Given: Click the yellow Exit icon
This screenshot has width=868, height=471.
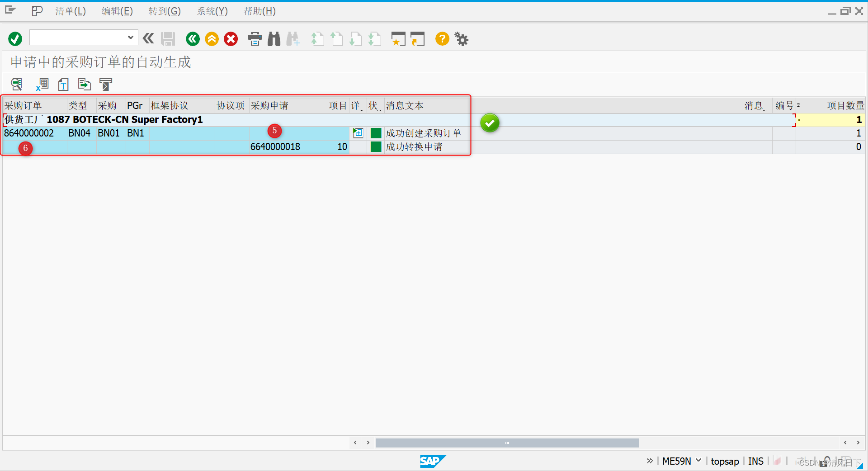Looking at the screenshot, I should (212, 39).
